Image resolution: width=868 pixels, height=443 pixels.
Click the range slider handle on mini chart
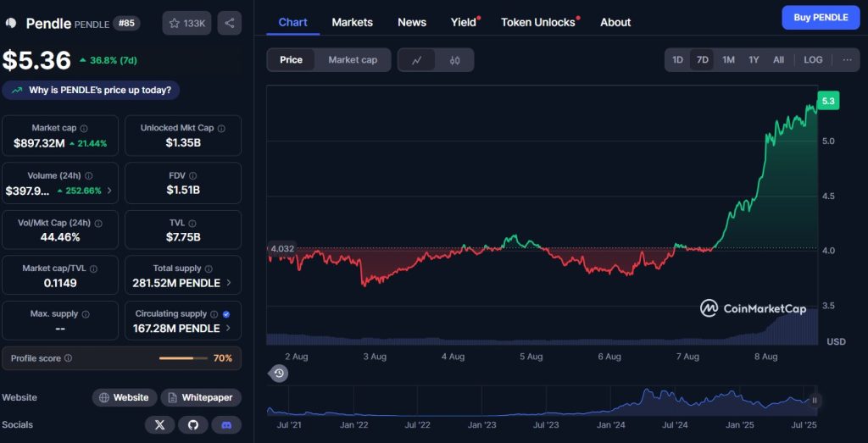(815, 401)
